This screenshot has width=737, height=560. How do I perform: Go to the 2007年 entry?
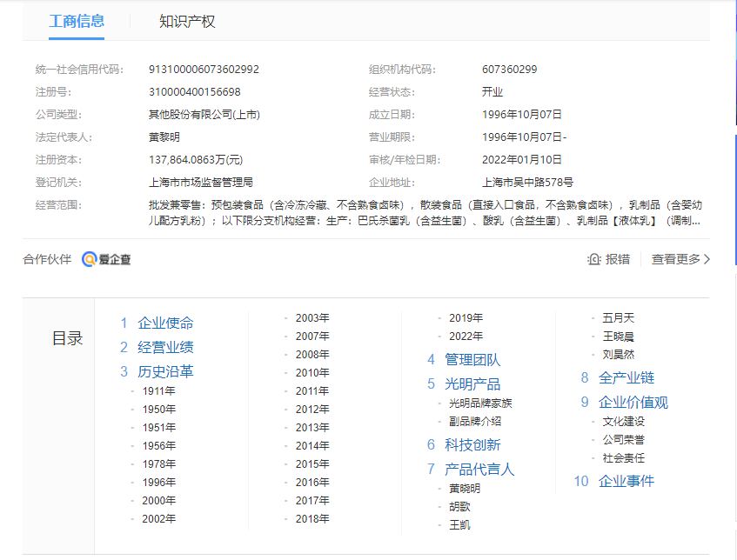coord(312,337)
